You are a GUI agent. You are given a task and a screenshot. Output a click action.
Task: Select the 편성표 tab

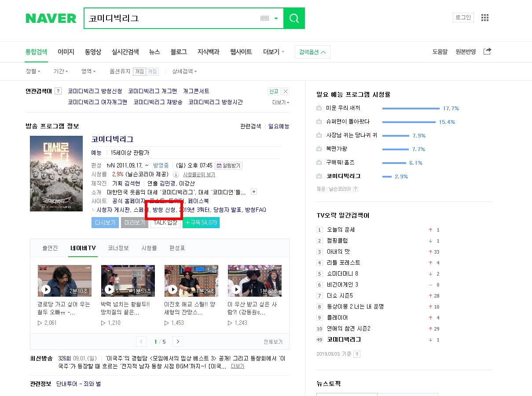177,248
